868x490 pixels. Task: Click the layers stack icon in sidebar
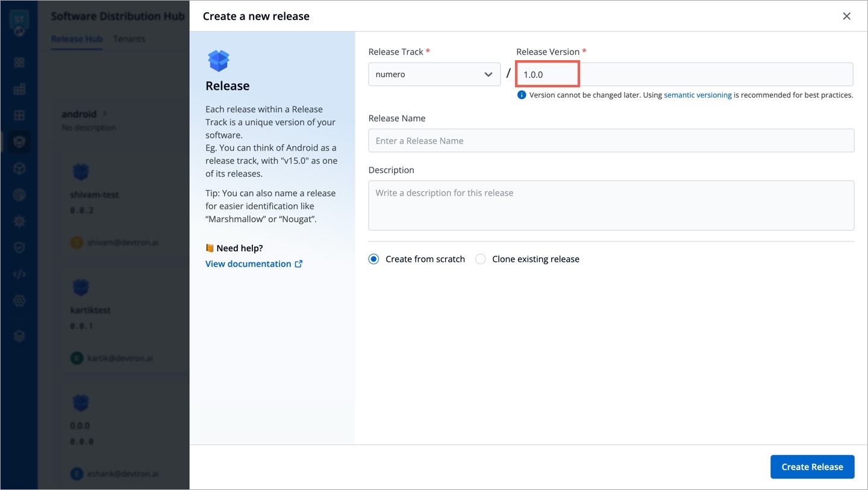tap(19, 336)
